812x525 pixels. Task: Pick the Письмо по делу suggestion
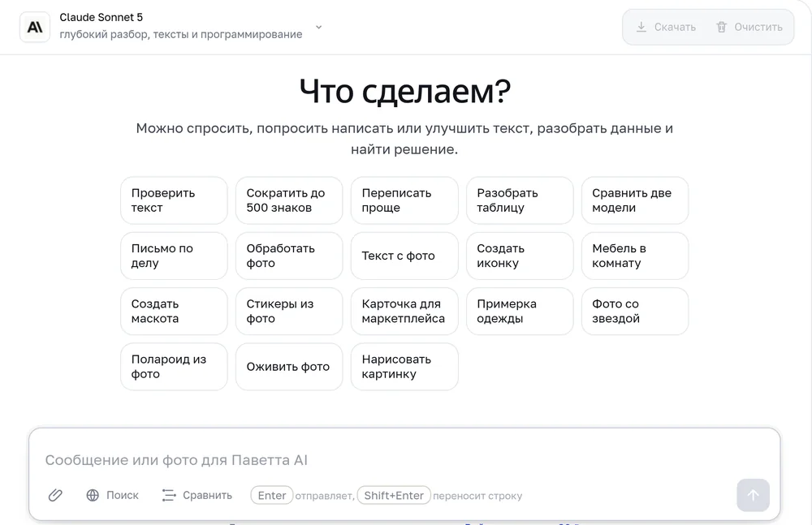click(x=174, y=256)
